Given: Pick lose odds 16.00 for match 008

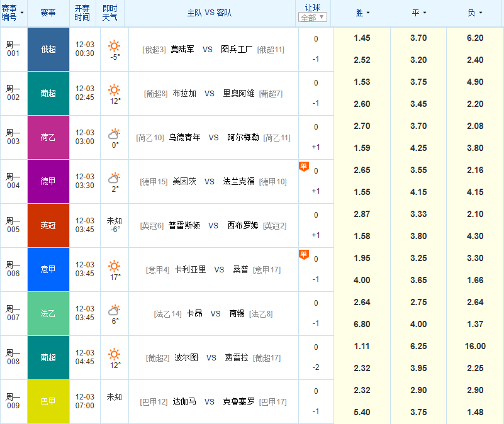Looking at the screenshot, I should 475,346.
